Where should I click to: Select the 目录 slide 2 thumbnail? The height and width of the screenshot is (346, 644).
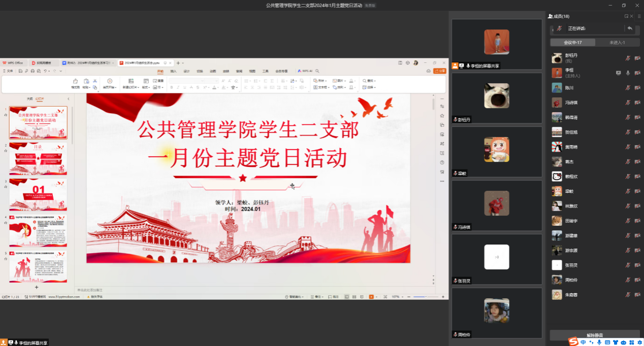coord(38,159)
